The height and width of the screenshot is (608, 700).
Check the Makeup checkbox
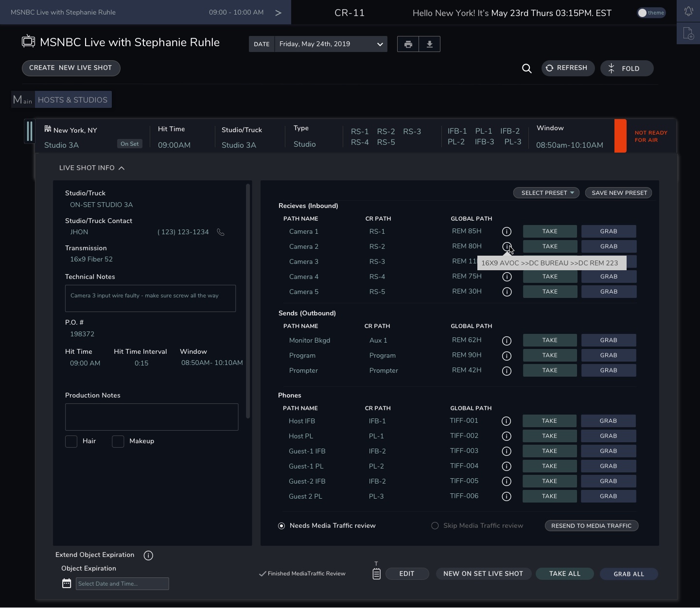point(118,441)
